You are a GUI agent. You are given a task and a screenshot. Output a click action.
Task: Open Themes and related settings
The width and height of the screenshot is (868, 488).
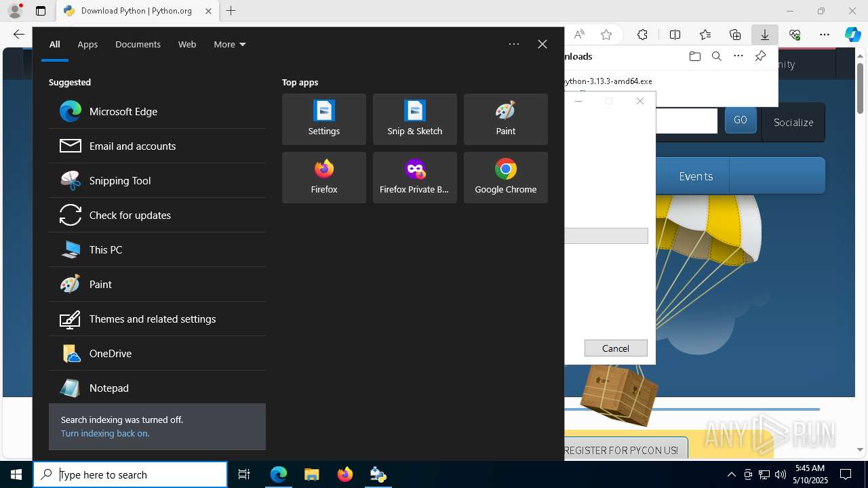(x=157, y=319)
